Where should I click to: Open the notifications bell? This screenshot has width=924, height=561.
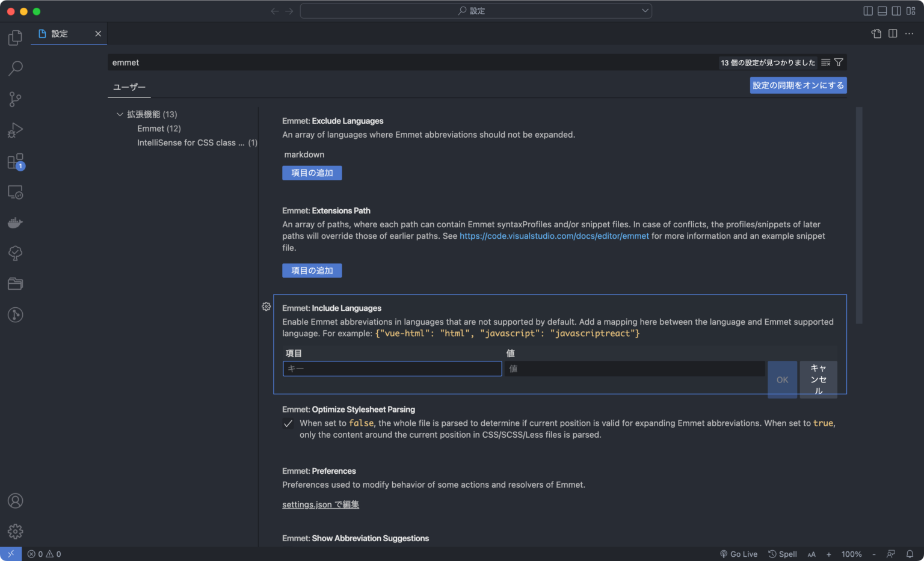tap(910, 554)
